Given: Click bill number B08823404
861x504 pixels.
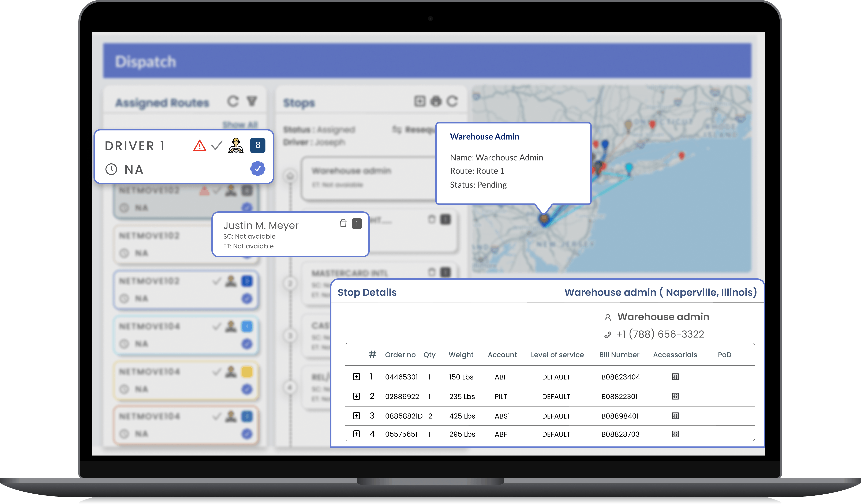Looking at the screenshot, I should 620,377.
